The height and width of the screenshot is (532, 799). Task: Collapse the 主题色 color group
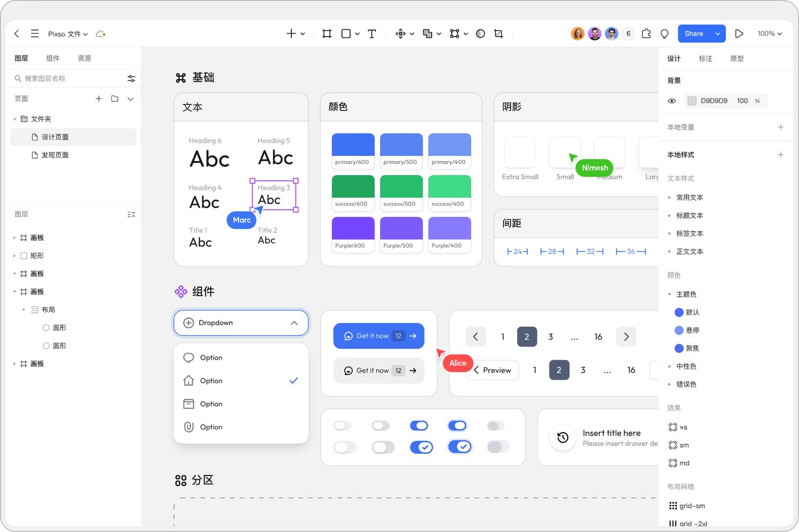670,295
